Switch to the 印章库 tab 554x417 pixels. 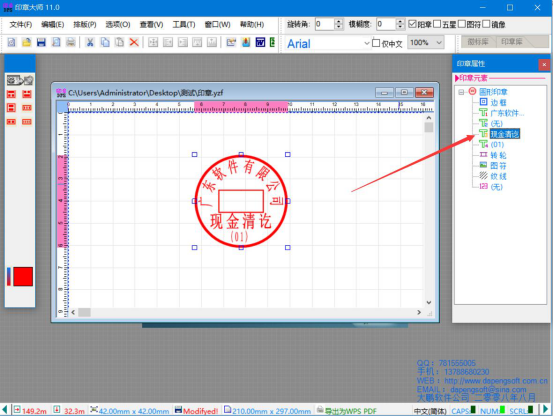(x=512, y=42)
